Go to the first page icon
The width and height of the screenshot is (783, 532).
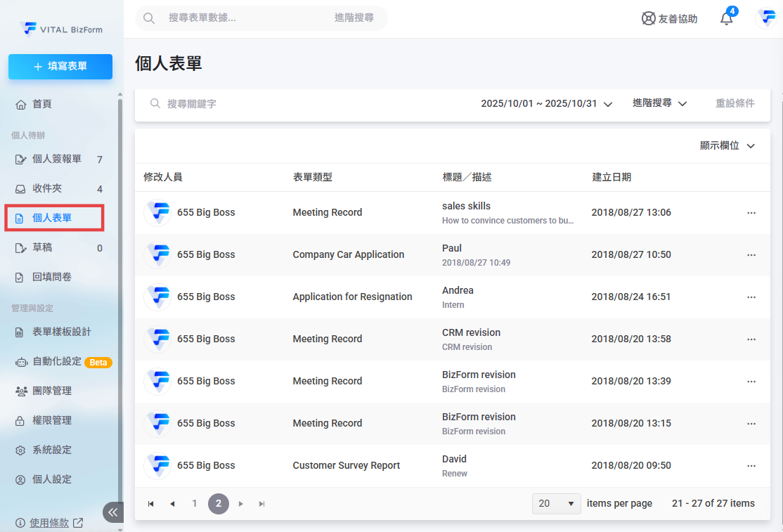pyautogui.click(x=150, y=504)
